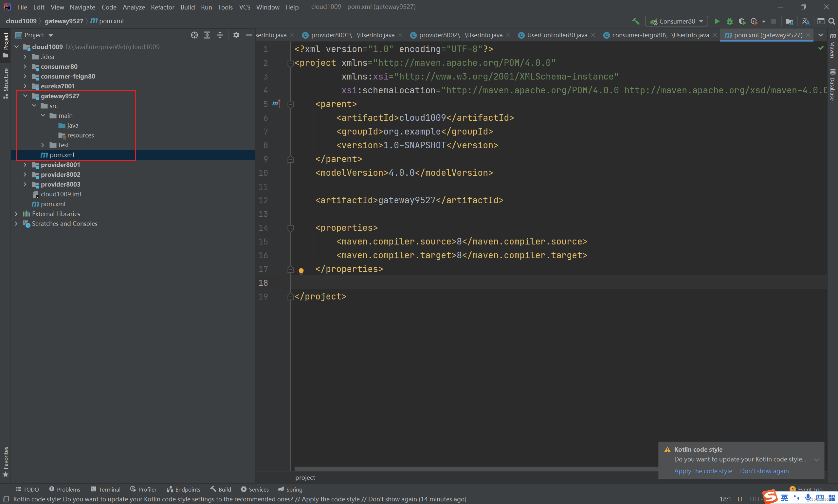The image size is (838, 504).
Task: Open the Consumer80 run configuration dropdown
Action: point(676,21)
